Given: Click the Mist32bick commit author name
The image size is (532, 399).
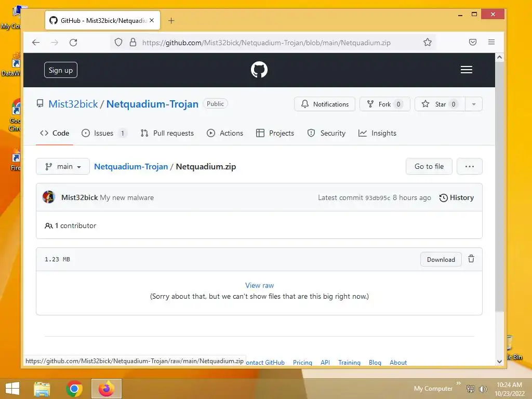Looking at the screenshot, I should (x=79, y=197).
